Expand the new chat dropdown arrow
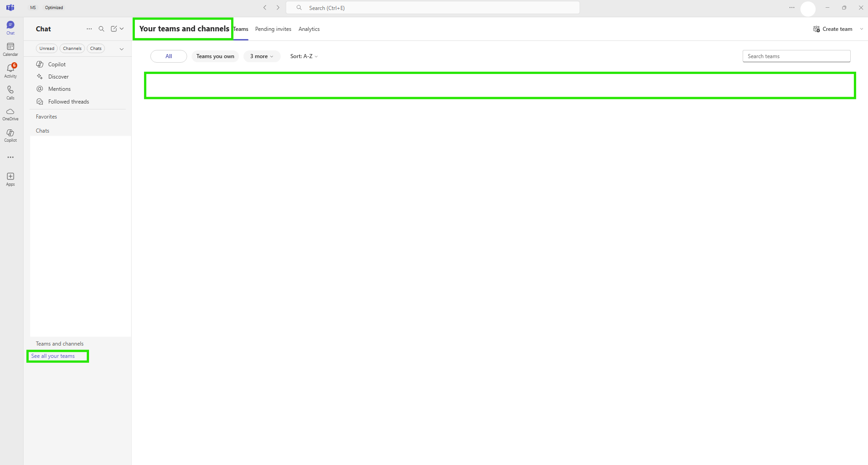This screenshot has width=868, height=465. click(122, 29)
